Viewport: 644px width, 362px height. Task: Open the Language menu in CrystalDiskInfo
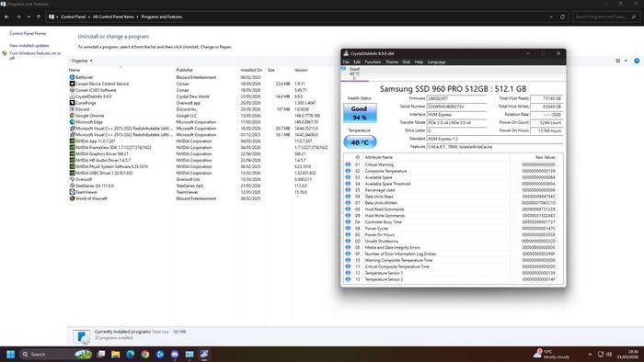click(x=437, y=62)
